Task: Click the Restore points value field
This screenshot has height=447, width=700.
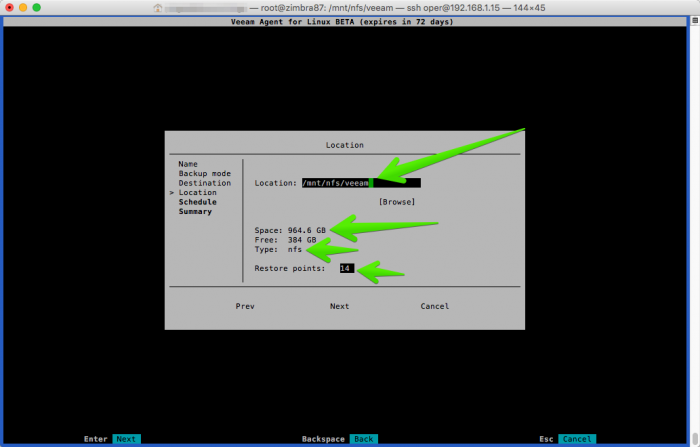Action: pos(347,268)
